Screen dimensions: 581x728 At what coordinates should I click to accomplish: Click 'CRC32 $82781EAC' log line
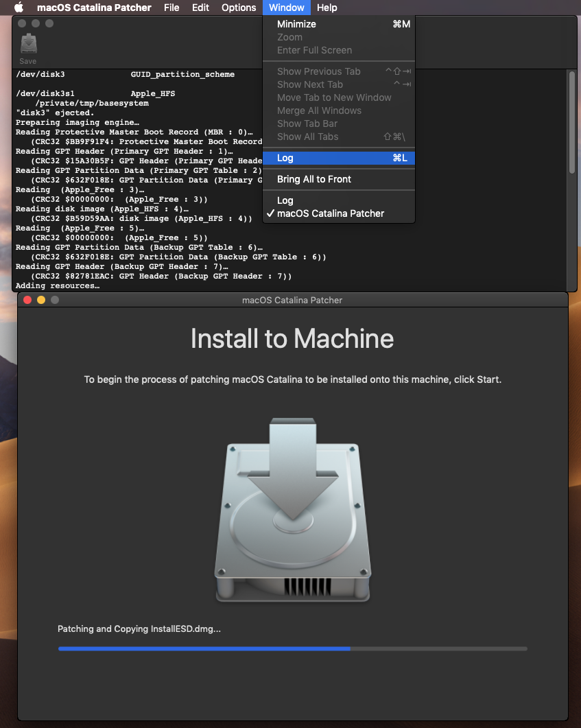pos(161,277)
